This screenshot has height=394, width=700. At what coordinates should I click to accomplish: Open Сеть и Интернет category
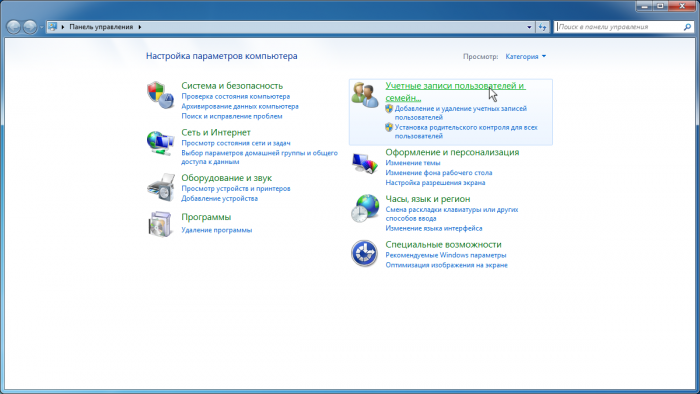click(216, 132)
